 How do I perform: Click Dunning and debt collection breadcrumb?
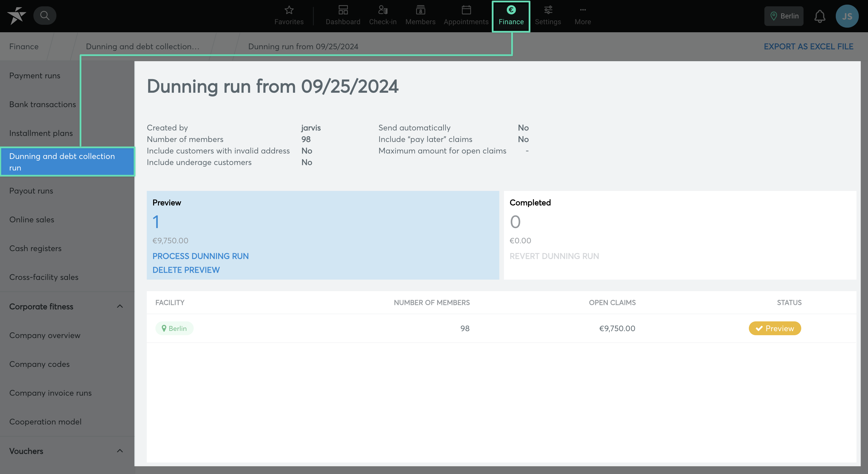click(x=142, y=47)
